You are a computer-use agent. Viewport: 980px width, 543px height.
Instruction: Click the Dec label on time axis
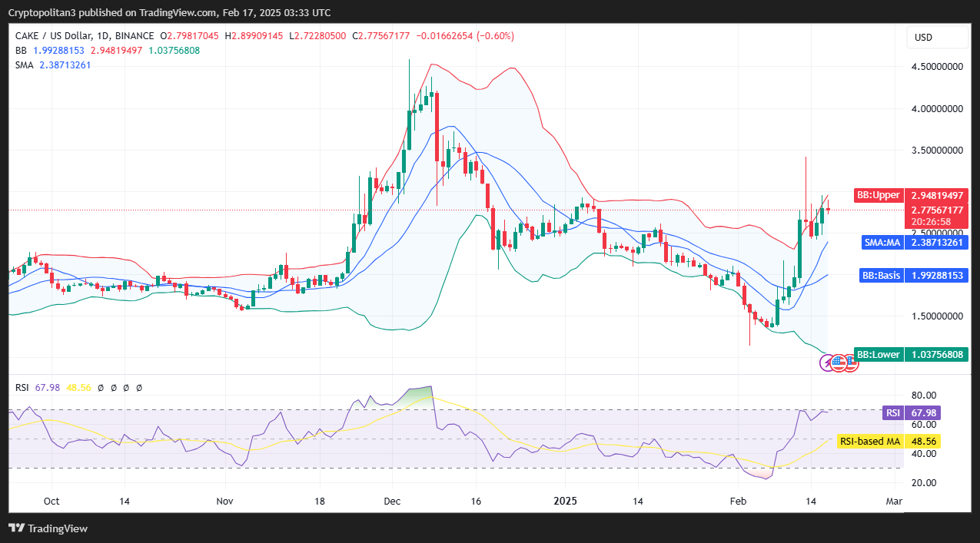tap(392, 501)
